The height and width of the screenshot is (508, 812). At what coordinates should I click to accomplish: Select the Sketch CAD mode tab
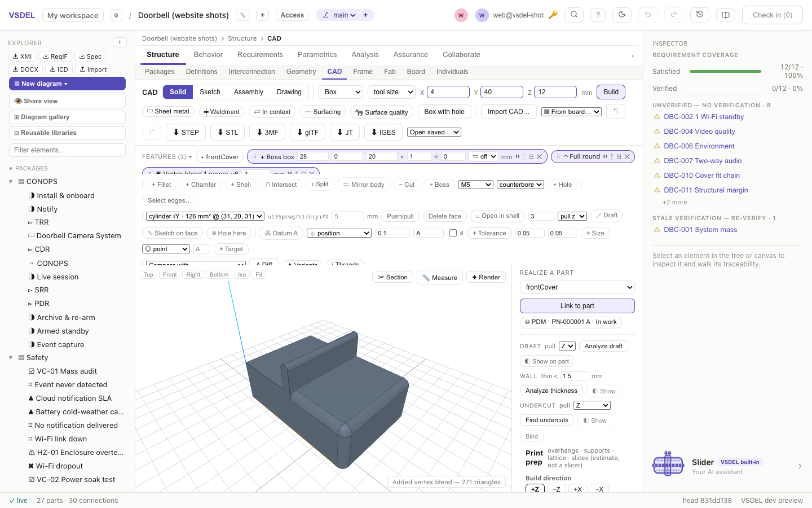click(x=210, y=92)
